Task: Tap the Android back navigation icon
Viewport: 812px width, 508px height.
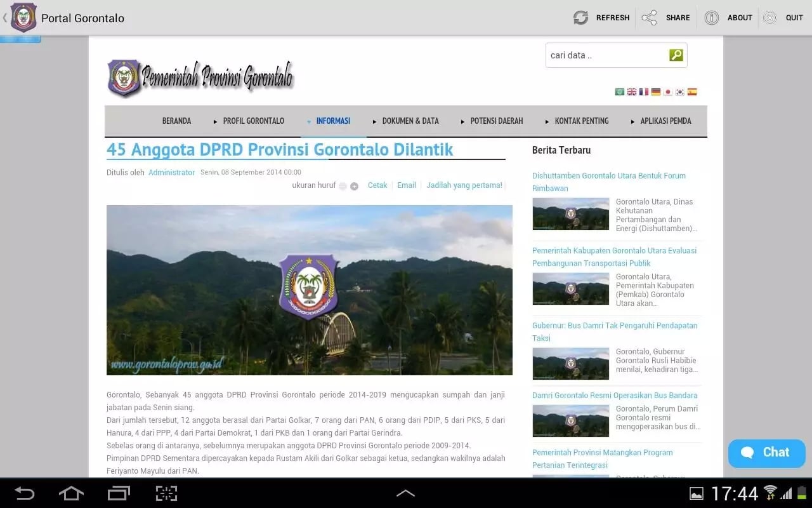Action: pos(24,493)
